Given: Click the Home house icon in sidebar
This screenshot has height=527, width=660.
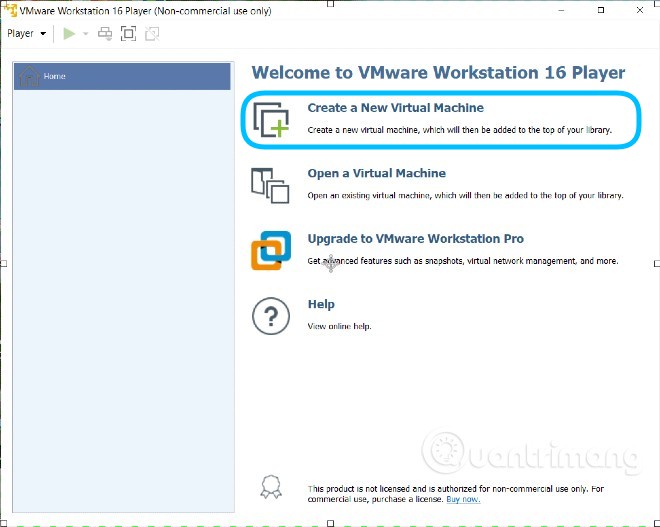Looking at the screenshot, I should tap(29, 76).
